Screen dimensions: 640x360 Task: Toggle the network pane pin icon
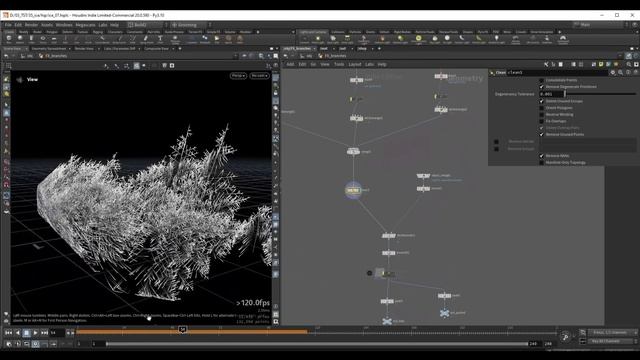point(629,56)
